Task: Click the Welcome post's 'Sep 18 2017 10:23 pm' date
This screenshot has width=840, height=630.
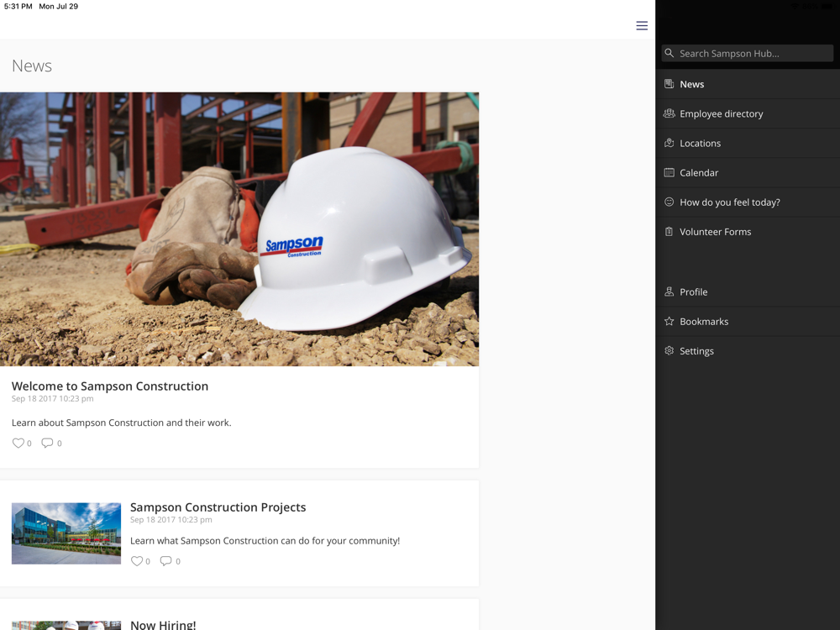Action: click(52, 398)
